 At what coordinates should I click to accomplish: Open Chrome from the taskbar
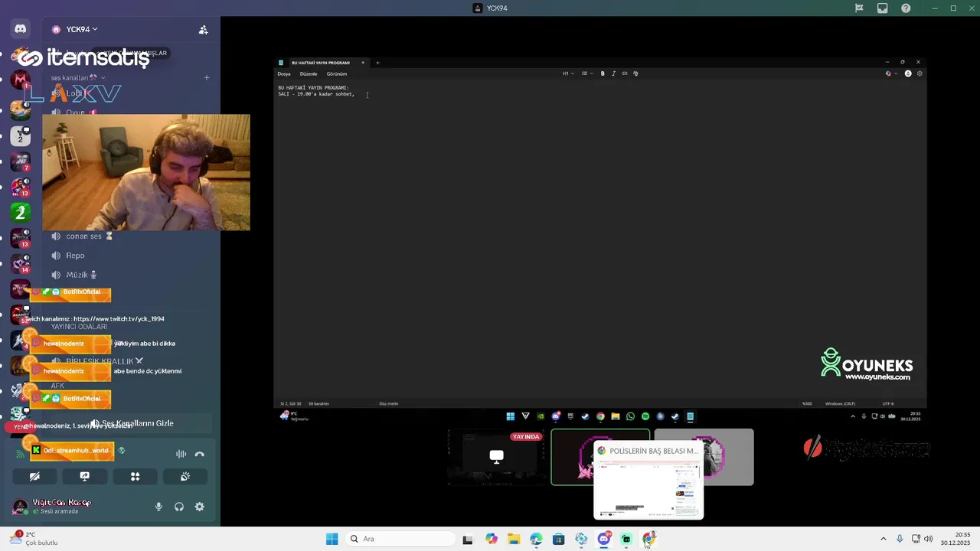648,539
